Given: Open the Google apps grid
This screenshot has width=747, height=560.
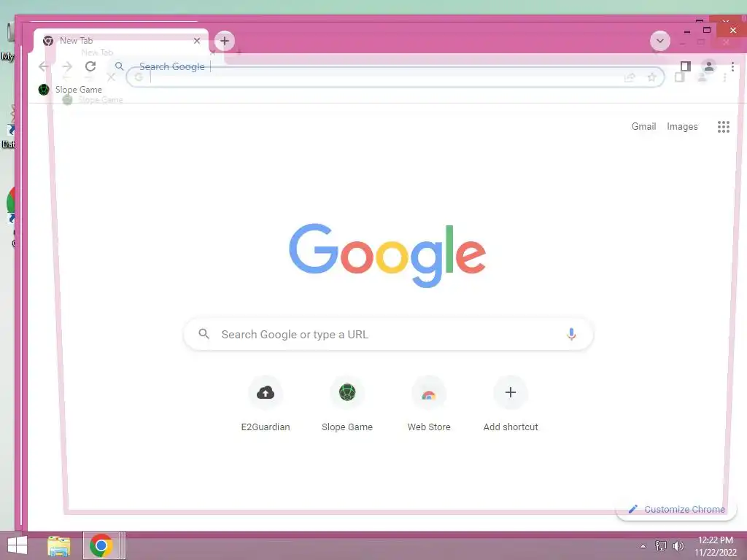Looking at the screenshot, I should coord(723,127).
